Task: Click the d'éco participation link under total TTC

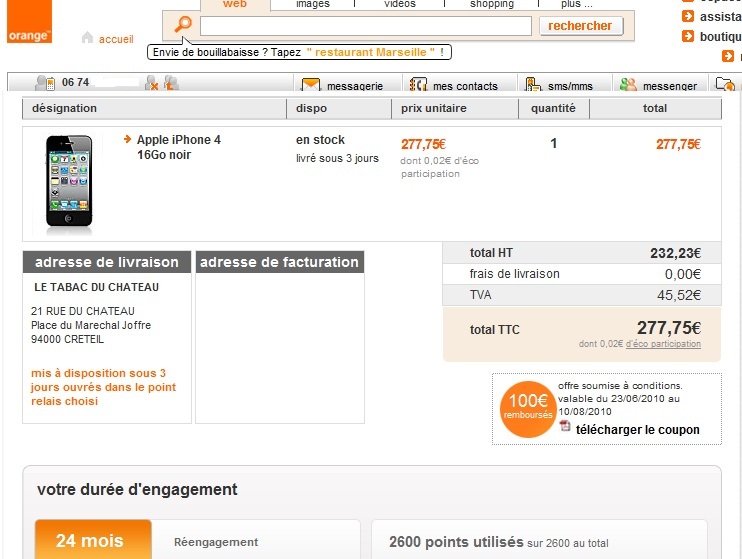Action: [x=663, y=344]
